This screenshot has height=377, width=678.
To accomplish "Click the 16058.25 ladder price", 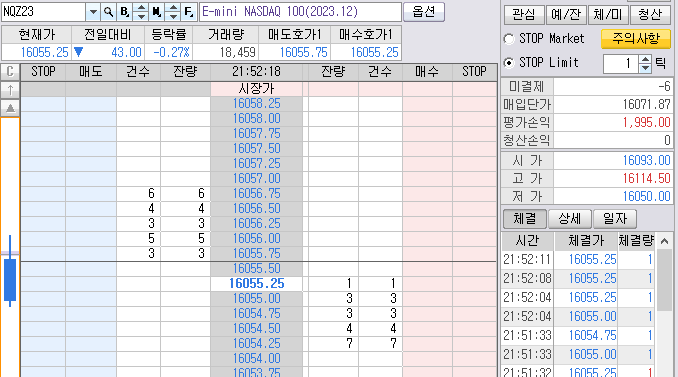I will point(256,104).
